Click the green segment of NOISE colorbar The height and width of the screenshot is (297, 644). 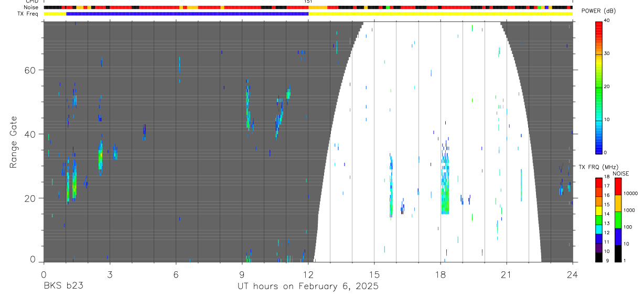[x=617, y=220]
